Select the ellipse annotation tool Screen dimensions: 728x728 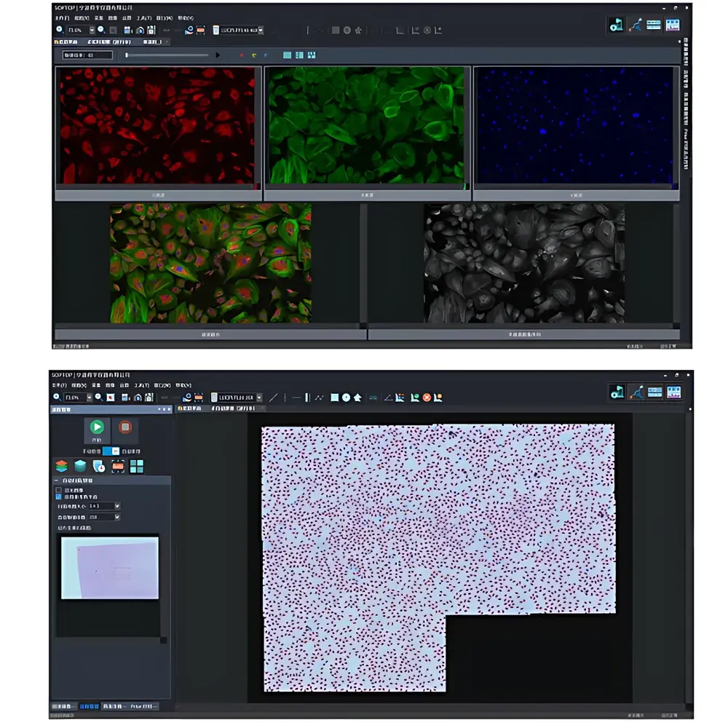tap(346, 397)
